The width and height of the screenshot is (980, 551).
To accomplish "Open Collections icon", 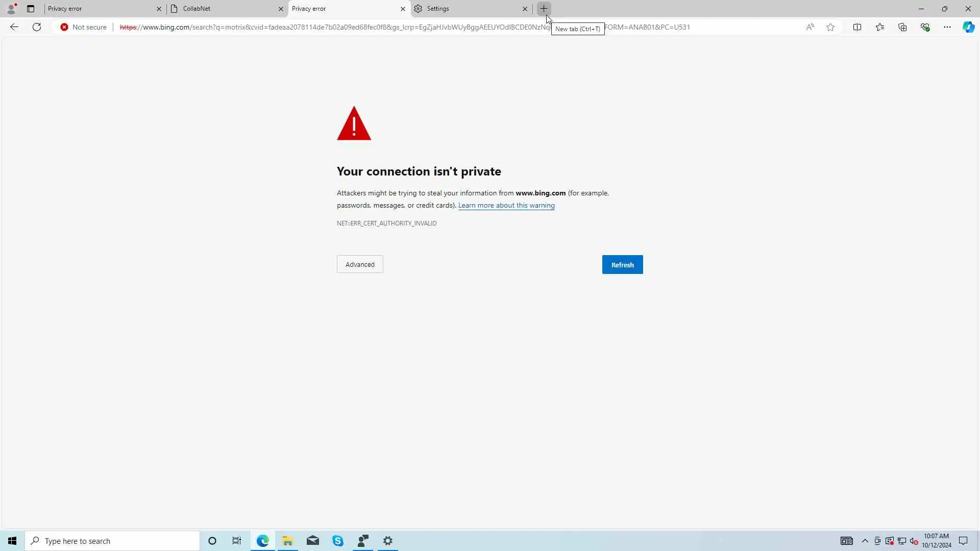I will (902, 27).
